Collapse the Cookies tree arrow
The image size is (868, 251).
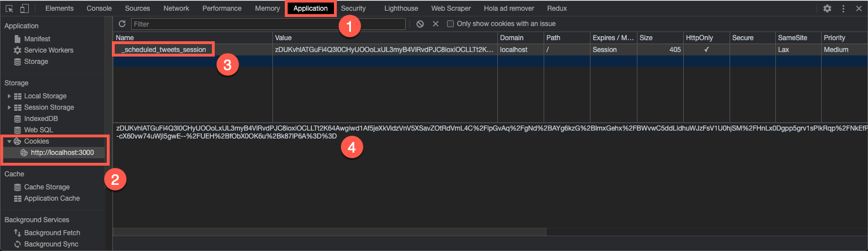click(x=9, y=141)
